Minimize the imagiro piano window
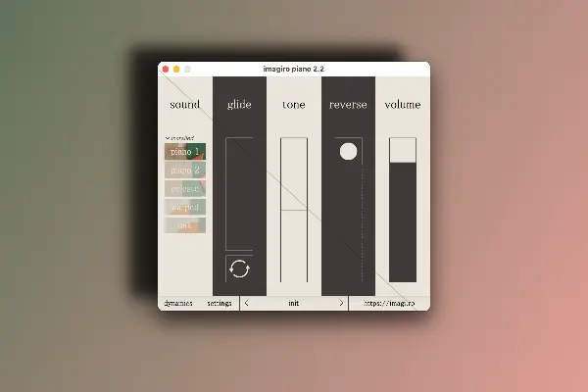The width and height of the screenshot is (588, 392). coord(176,69)
